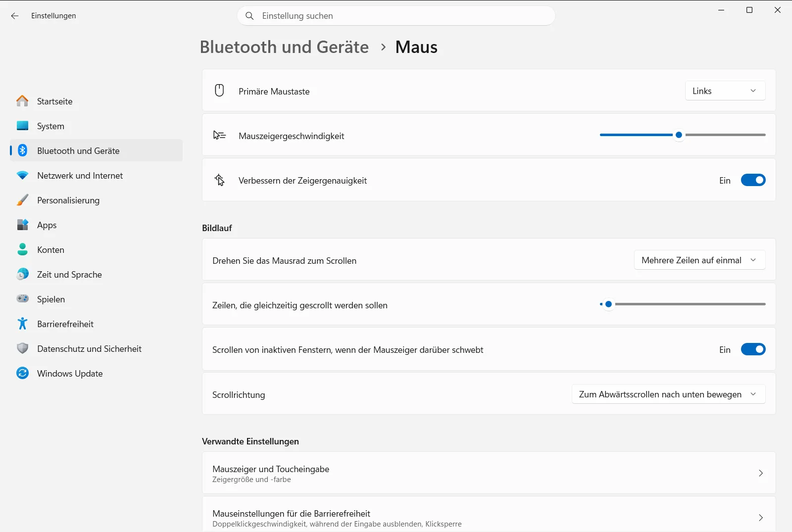This screenshot has width=792, height=532.
Task: Click the scroll lines slider handle
Action: (608, 304)
